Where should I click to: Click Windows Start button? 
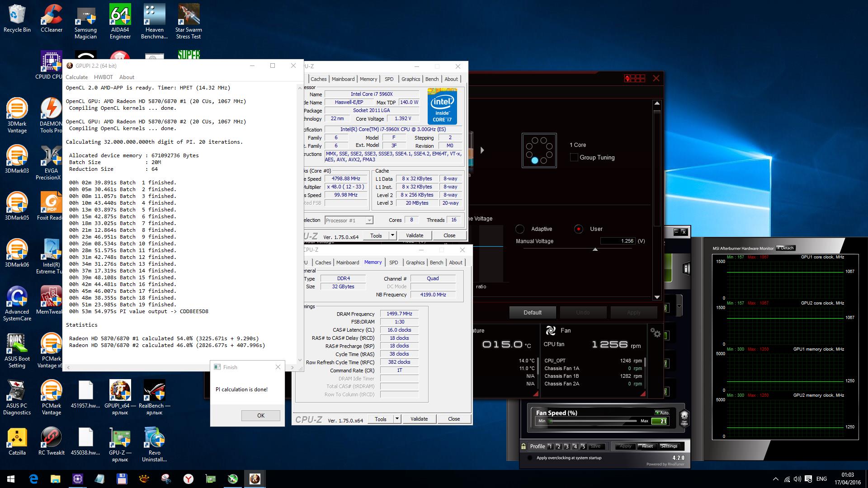coord(11,479)
